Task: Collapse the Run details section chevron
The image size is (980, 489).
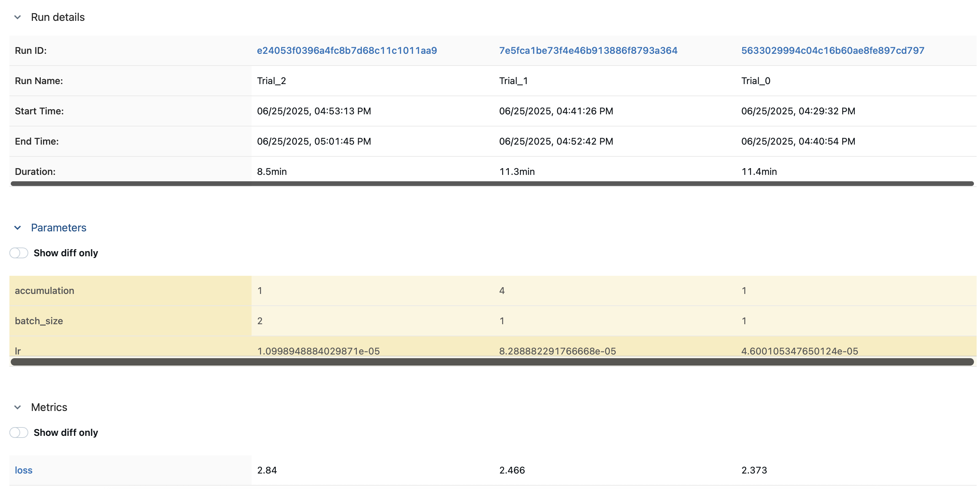Action: coord(17,17)
